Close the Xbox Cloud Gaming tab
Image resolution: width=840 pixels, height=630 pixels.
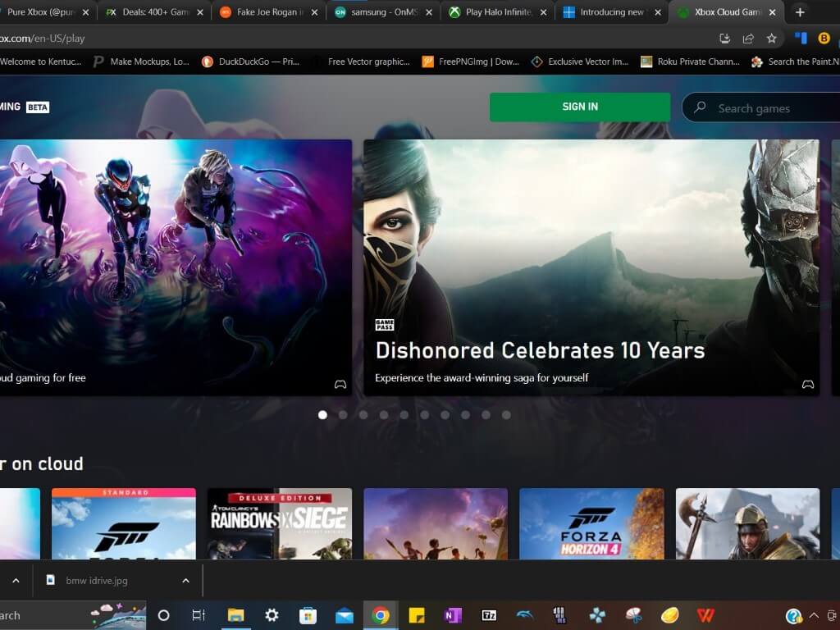(x=772, y=11)
